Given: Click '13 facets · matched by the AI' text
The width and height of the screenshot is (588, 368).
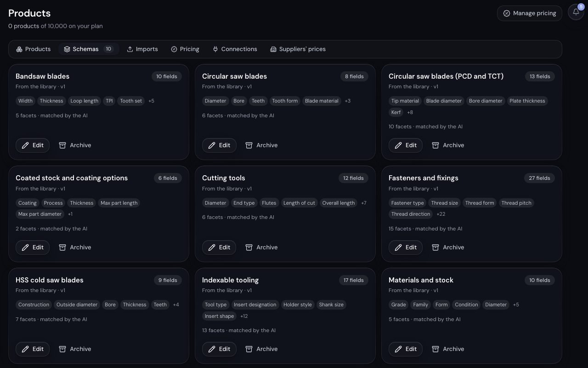Looking at the screenshot, I should click(x=239, y=330).
